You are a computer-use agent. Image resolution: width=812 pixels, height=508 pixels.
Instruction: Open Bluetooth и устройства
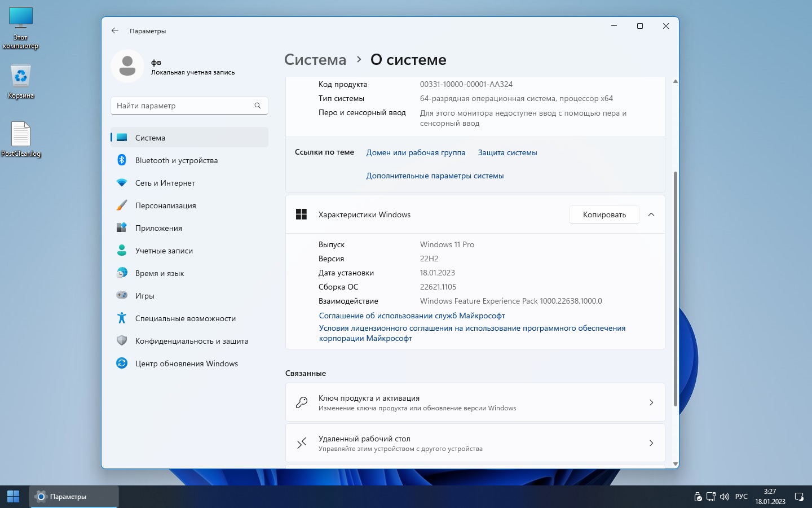pos(189,160)
